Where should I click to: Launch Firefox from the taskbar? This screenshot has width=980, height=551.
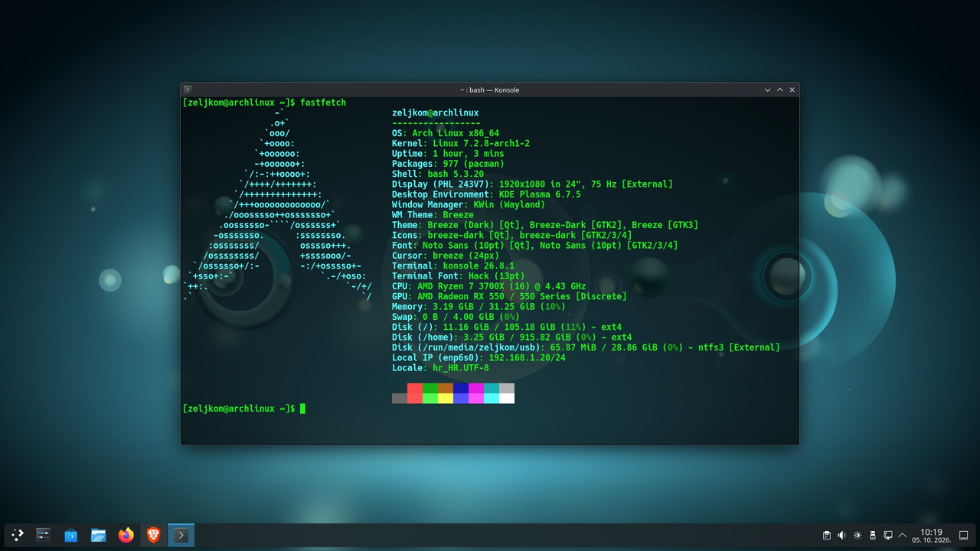pyautogui.click(x=126, y=535)
